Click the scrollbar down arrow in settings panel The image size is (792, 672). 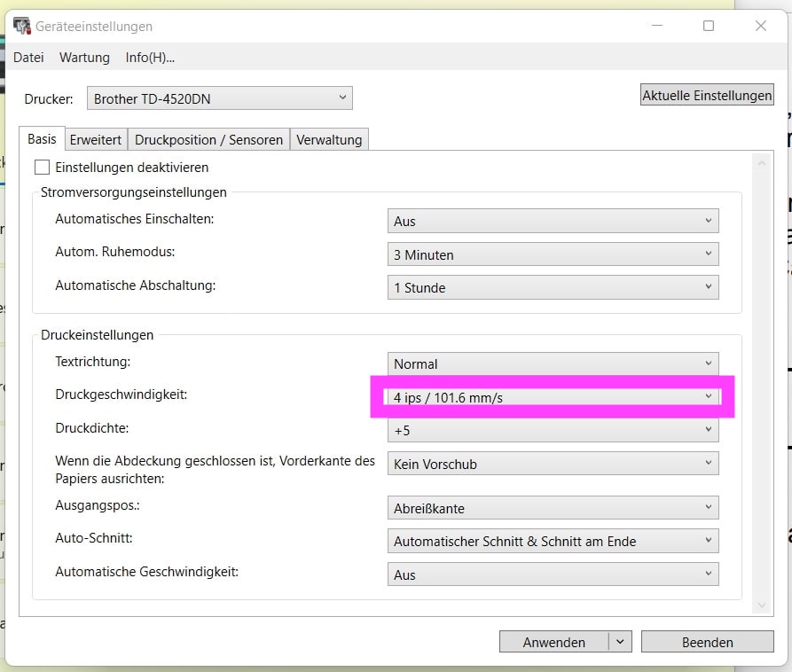[x=762, y=605]
